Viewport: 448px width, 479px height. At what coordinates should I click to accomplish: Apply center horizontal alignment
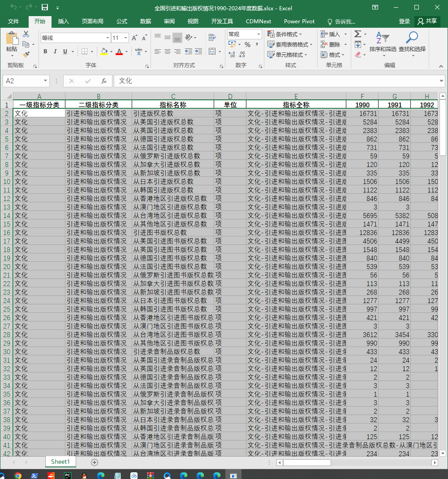pyautogui.click(x=167, y=51)
